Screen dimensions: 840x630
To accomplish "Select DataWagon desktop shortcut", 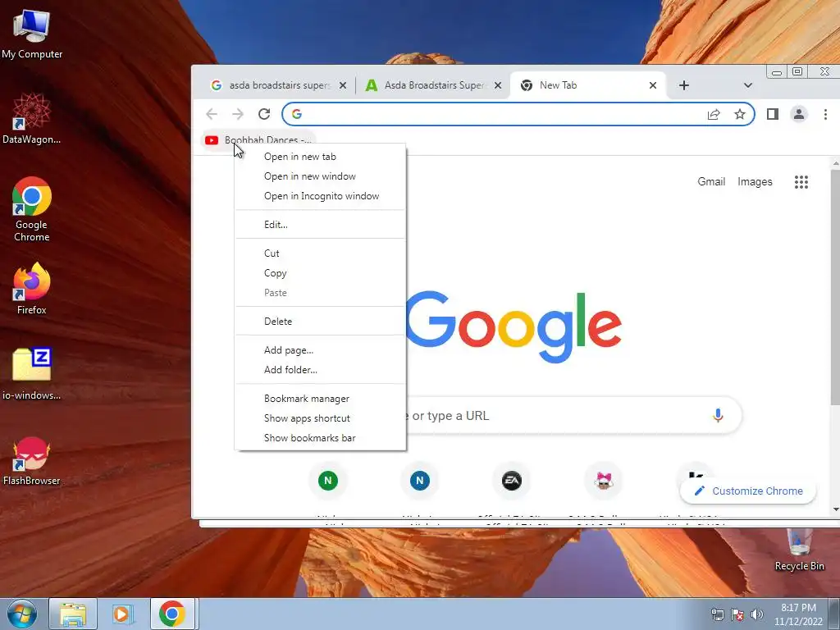I will (x=32, y=118).
